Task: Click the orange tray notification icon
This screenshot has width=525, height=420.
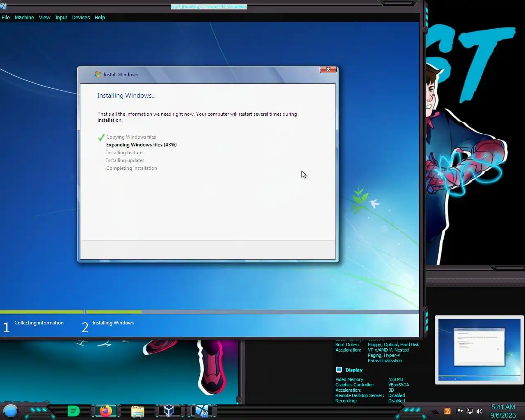Action: click(x=447, y=411)
